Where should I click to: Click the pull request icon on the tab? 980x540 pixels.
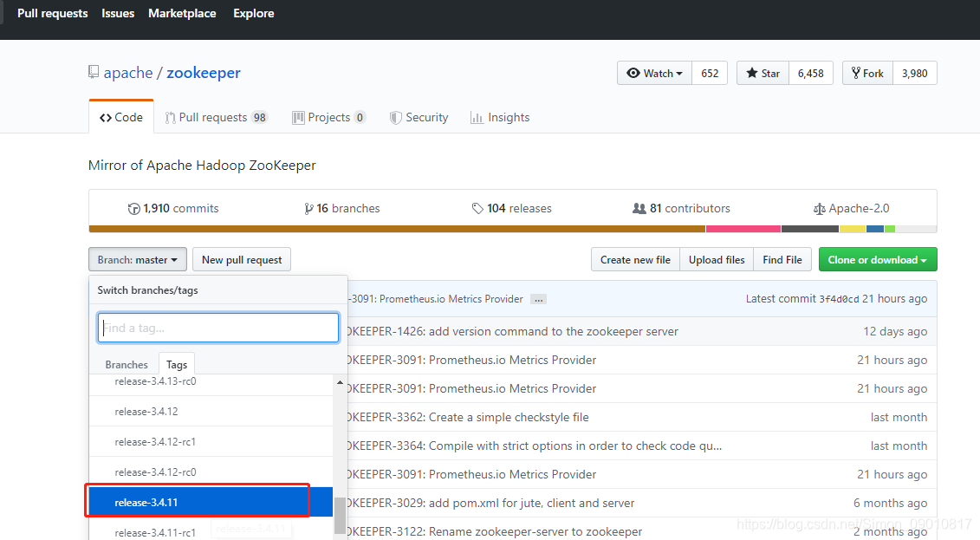click(x=170, y=118)
